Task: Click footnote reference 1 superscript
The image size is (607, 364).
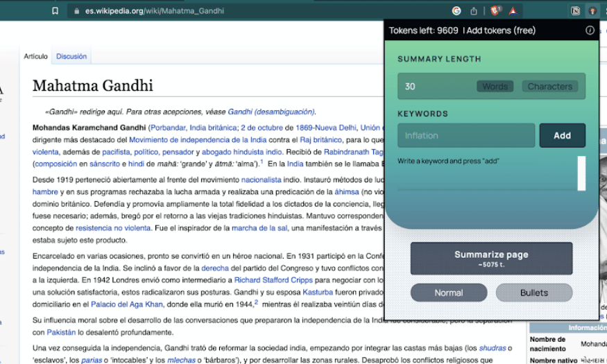Action: [x=262, y=162]
